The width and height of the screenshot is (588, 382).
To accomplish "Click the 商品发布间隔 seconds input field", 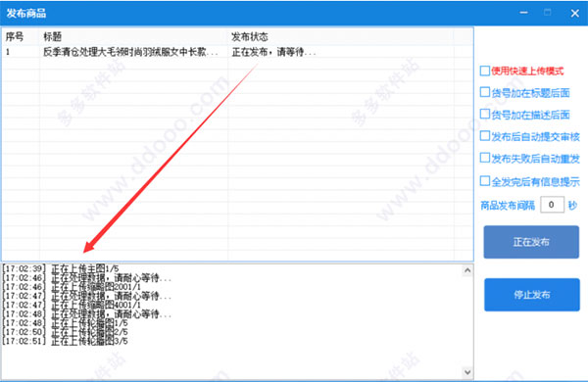I will pos(552,205).
